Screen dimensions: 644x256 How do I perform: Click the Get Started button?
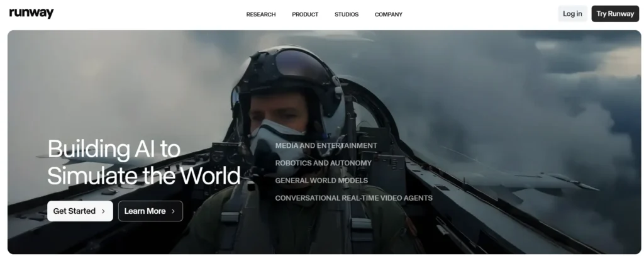[80, 211]
